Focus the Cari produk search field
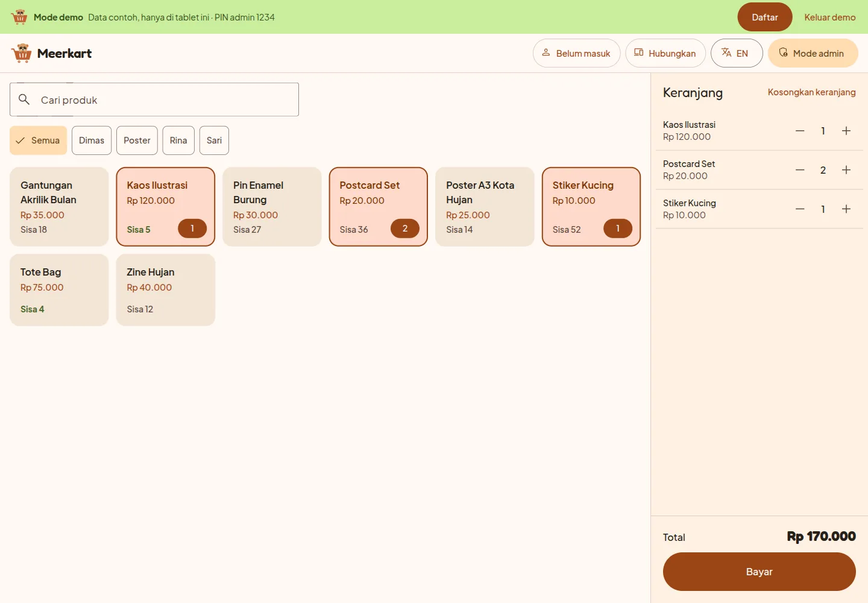 click(154, 99)
